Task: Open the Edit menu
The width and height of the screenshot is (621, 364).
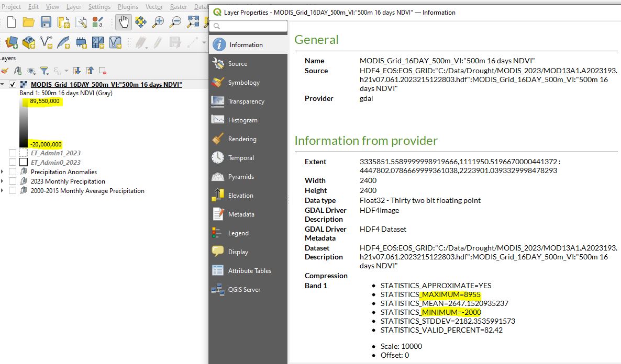Action: point(34,7)
